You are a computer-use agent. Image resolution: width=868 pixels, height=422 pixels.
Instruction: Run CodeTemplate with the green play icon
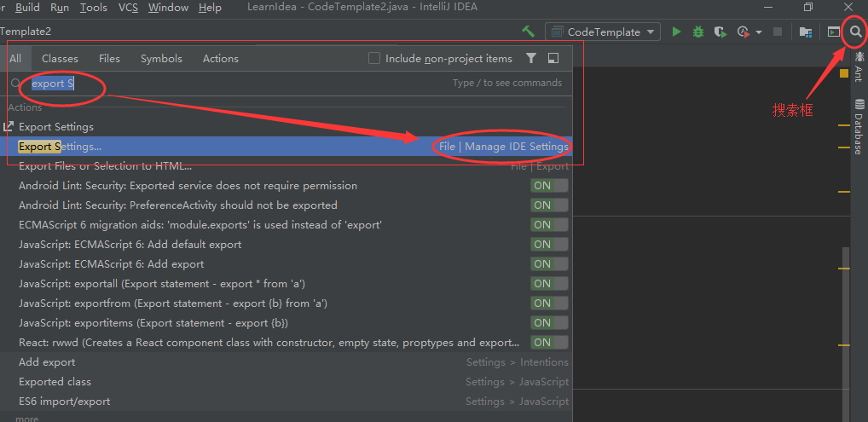click(x=676, y=32)
